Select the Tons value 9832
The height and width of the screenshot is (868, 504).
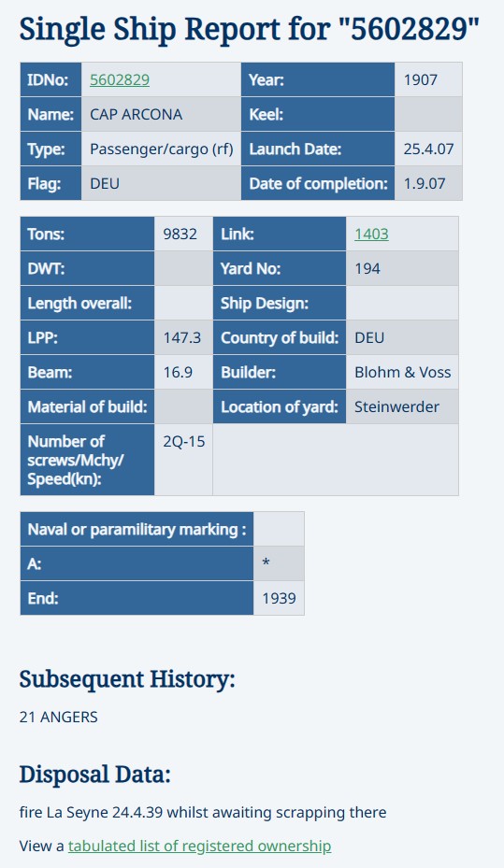[x=183, y=235]
